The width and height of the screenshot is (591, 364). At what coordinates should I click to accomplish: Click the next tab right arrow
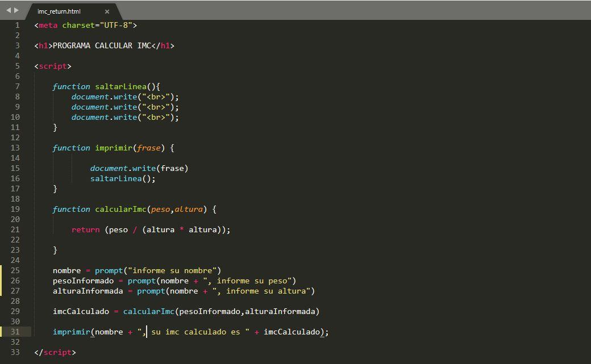click(16, 10)
